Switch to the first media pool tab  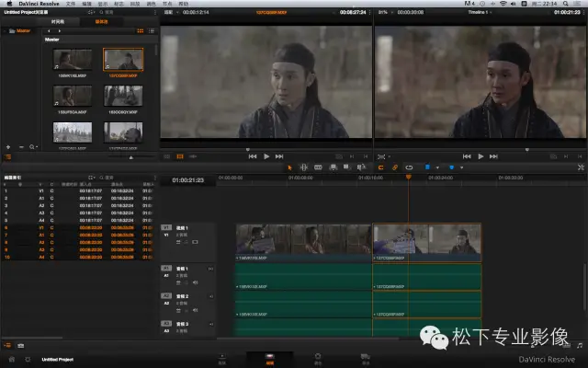(x=58, y=22)
